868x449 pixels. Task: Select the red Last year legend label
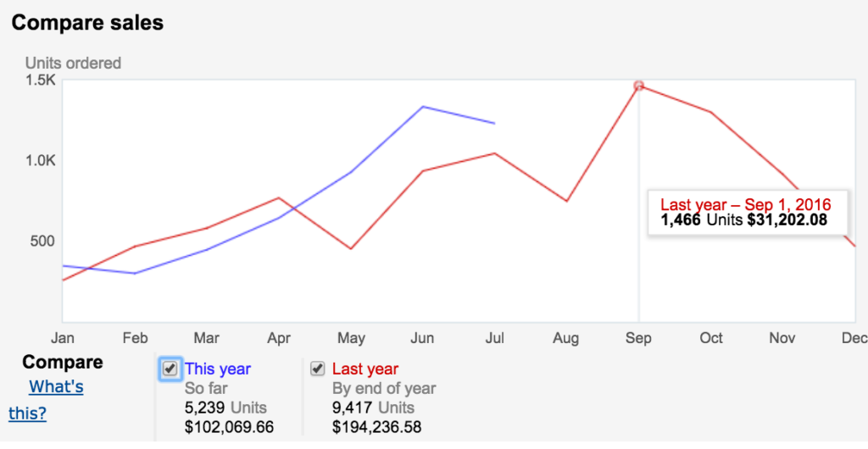(364, 369)
